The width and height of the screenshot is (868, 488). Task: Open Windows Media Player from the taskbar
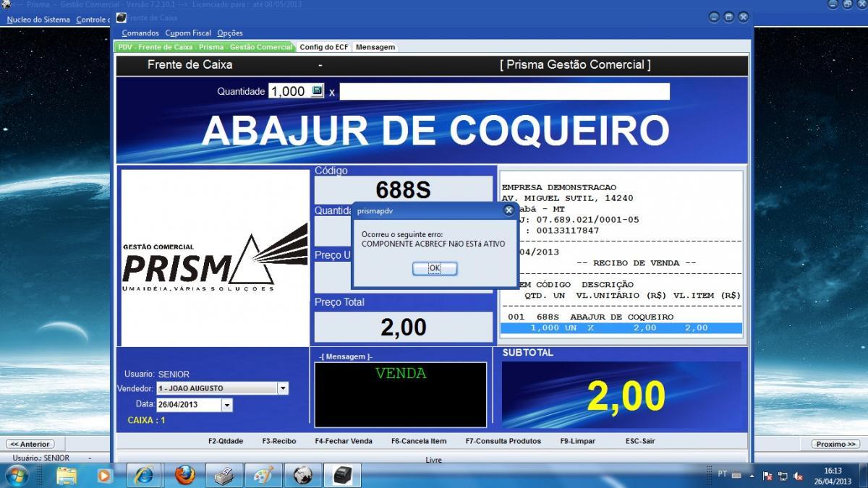pyautogui.click(x=106, y=475)
